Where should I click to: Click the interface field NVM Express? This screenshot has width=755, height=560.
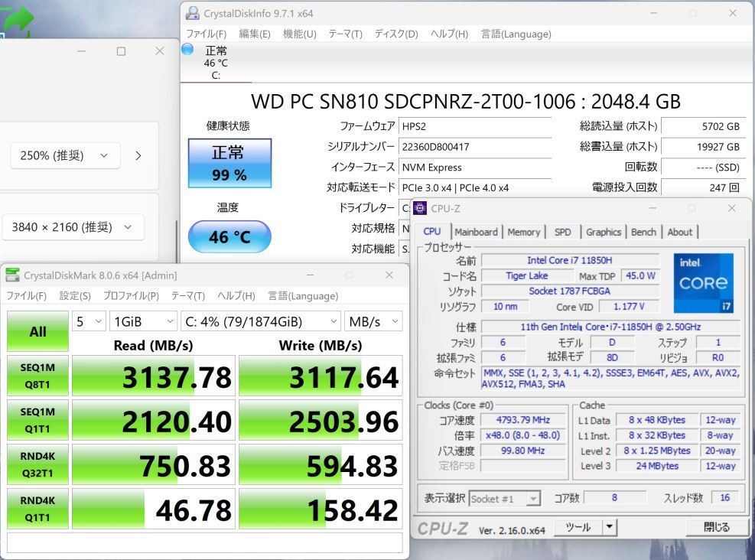[x=475, y=167]
